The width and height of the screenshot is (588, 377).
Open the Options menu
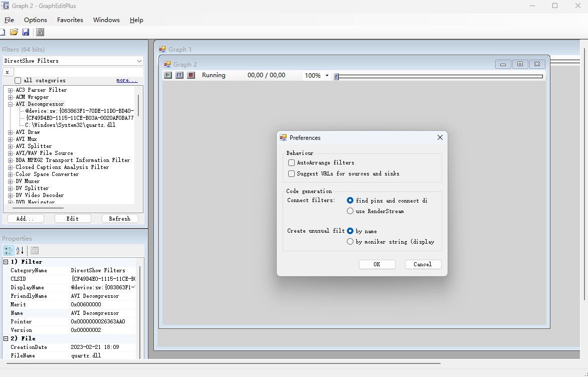pos(36,20)
